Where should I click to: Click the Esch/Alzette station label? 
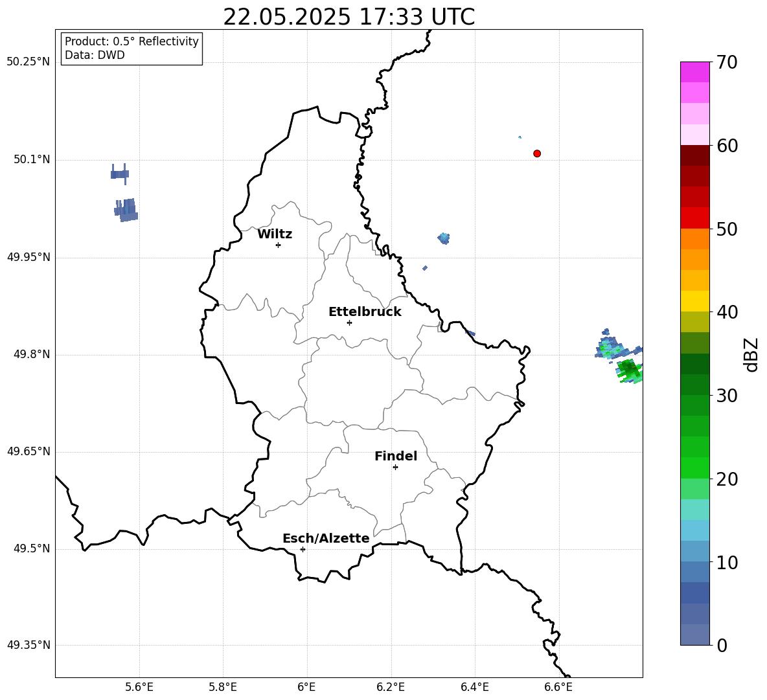[x=326, y=538]
